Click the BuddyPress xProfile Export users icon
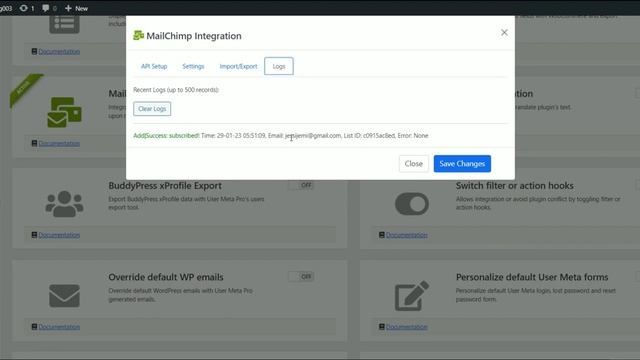The image size is (640, 360). pyautogui.click(x=64, y=204)
